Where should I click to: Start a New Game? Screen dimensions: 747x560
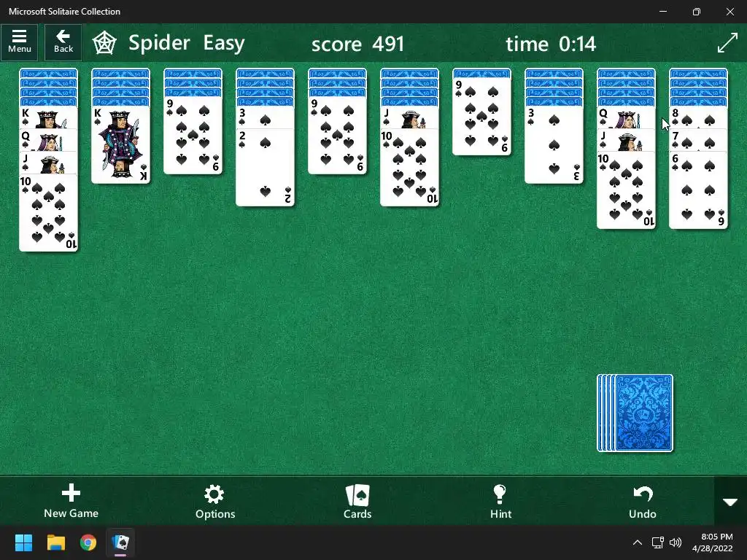[x=71, y=501]
